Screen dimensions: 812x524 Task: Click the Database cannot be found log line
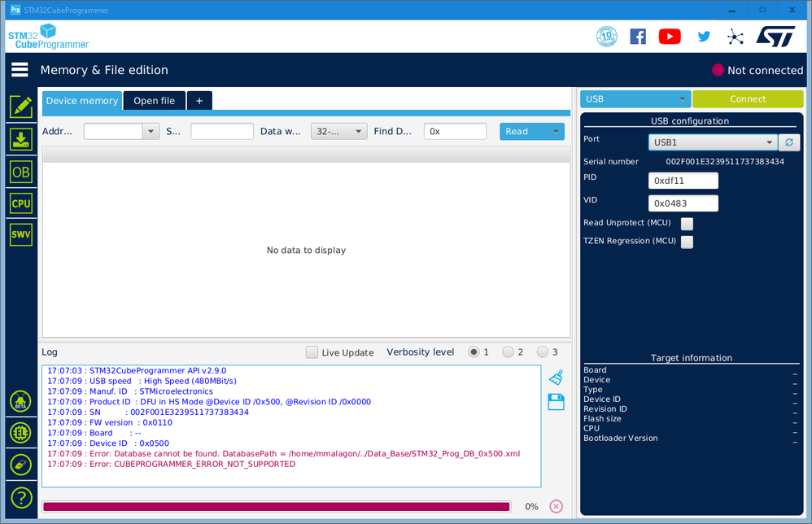[284, 453]
